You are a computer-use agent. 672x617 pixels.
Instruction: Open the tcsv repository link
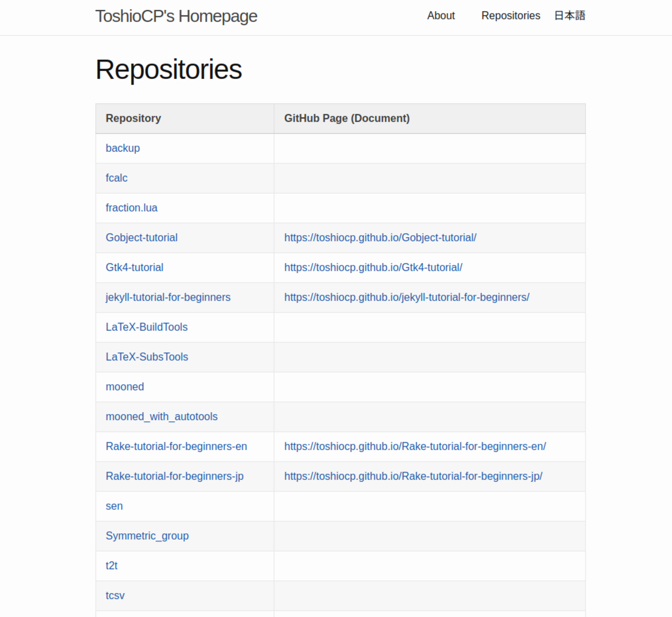[x=115, y=596]
